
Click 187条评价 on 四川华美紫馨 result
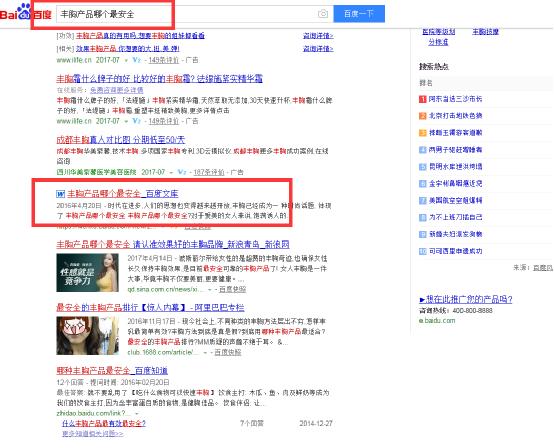tap(209, 172)
